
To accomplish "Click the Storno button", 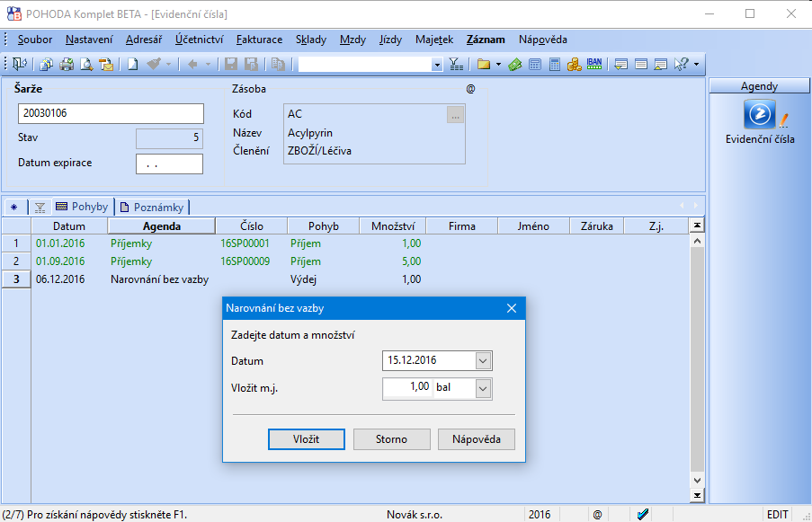I will click(x=391, y=439).
